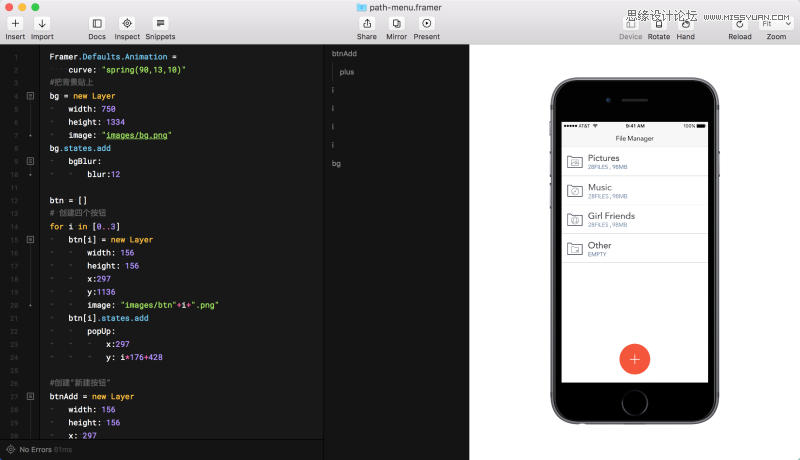
Task: Start Present mode
Action: 427,23
